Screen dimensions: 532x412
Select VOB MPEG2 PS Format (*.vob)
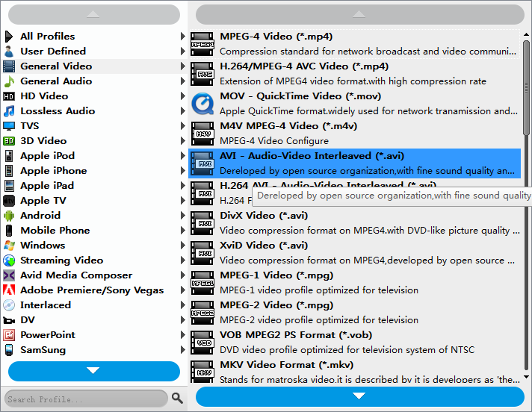[355, 342]
